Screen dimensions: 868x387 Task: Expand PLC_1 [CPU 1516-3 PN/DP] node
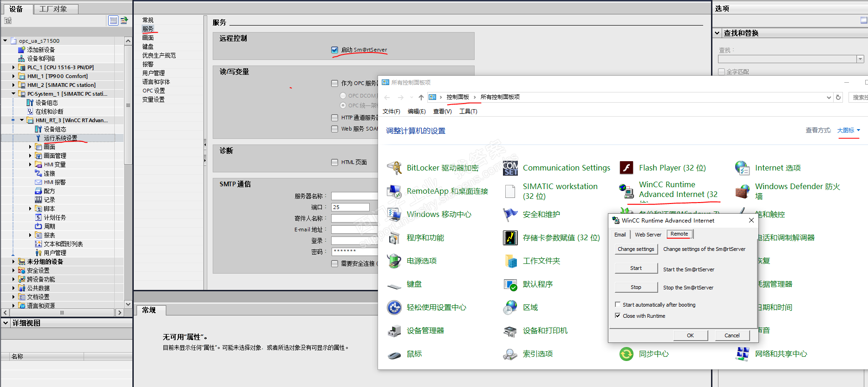[x=13, y=67]
